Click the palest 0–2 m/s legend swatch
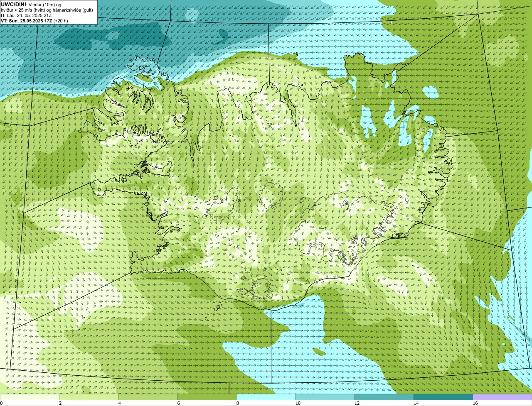 click(30, 397)
